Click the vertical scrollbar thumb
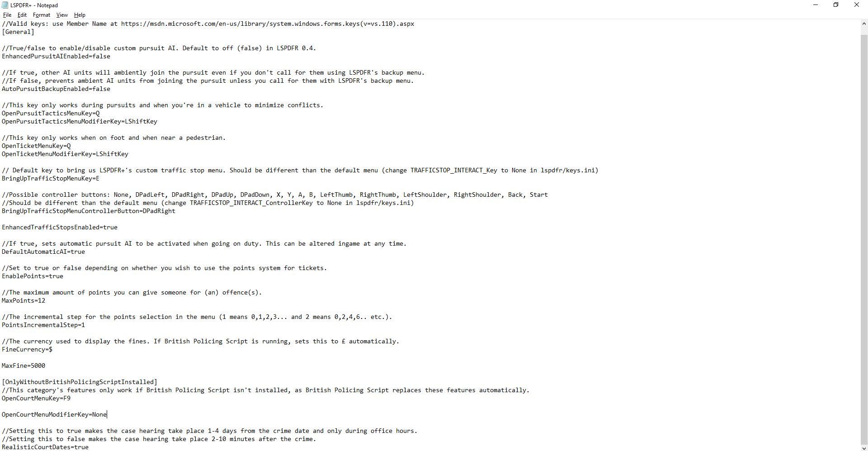Image resolution: width=868 pixels, height=451 pixels. pos(864,240)
